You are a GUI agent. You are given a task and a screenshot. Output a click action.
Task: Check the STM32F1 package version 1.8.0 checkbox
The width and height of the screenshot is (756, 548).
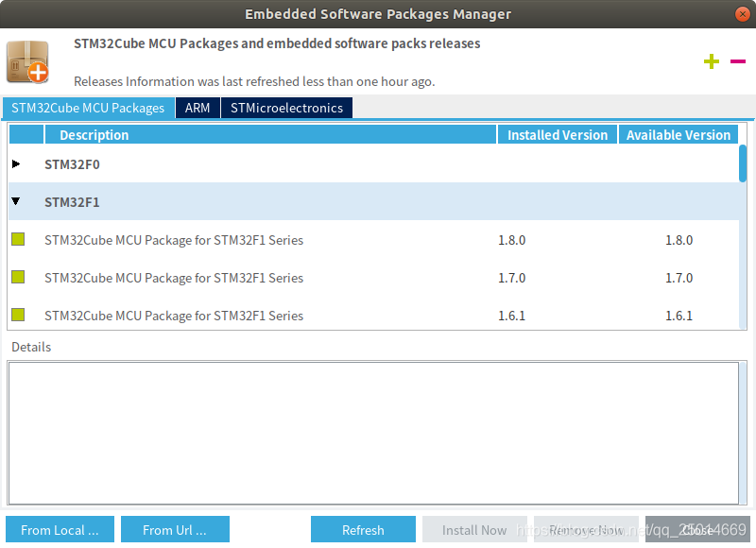16,240
